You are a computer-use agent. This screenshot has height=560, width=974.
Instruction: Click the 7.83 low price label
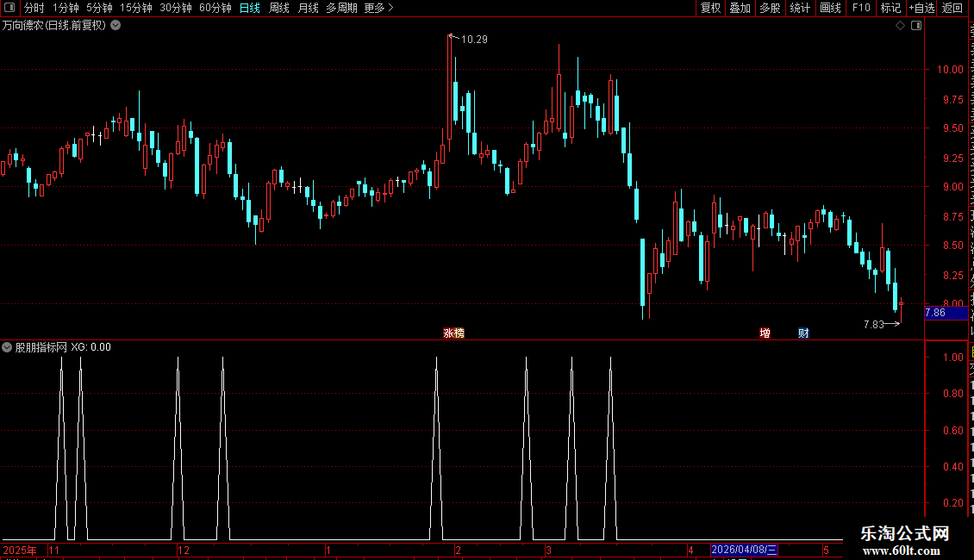[873, 324]
